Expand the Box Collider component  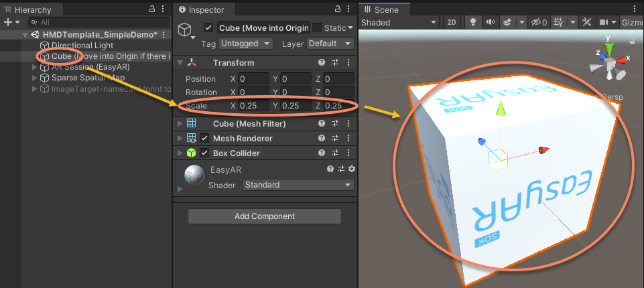(x=180, y=153)
